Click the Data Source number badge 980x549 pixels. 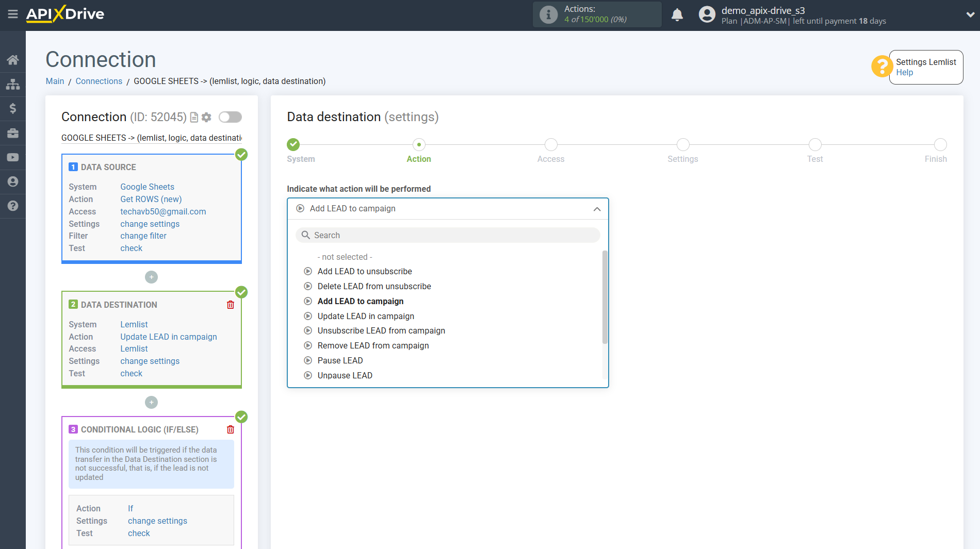(73, 167)
